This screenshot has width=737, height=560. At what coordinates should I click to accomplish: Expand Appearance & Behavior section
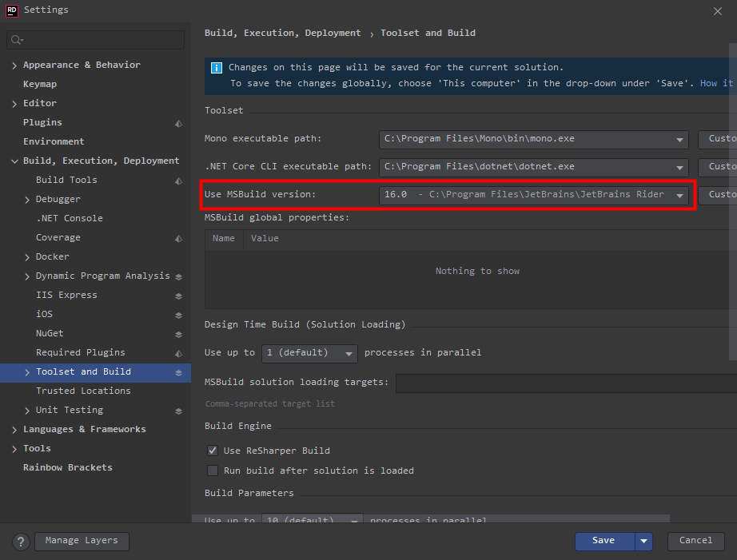(14, 66)
